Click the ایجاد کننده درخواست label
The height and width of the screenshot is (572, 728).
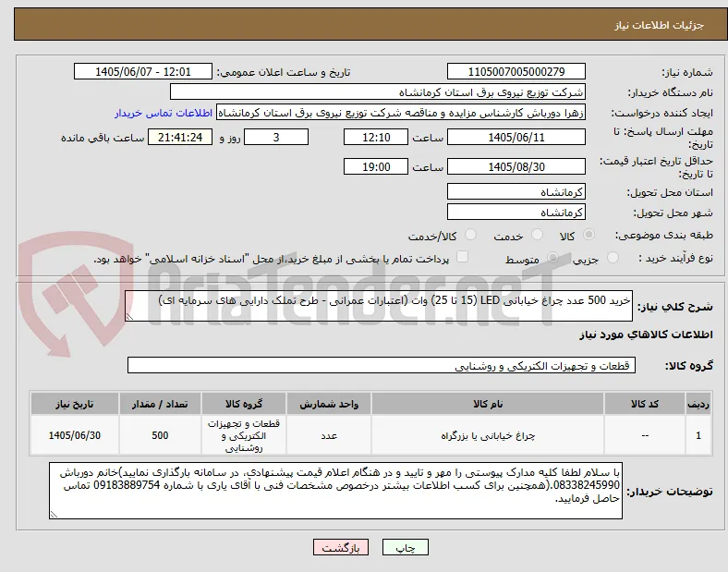point(662,114)
